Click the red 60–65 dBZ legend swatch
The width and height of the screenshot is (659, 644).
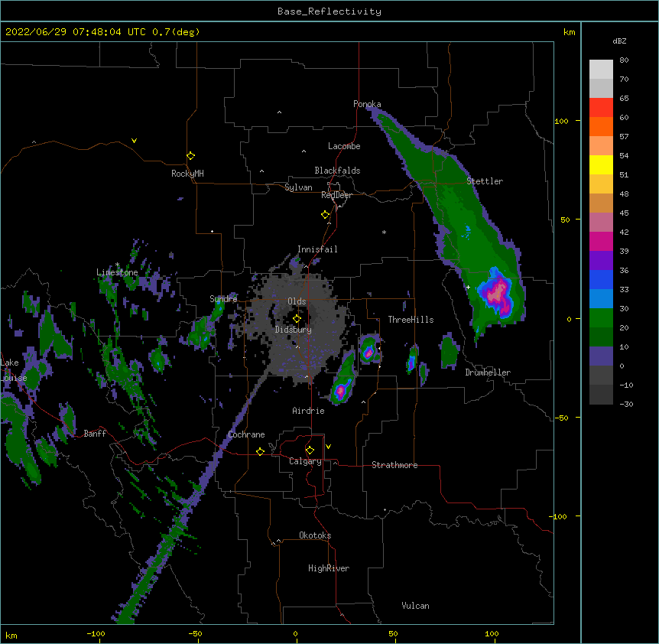601,108
